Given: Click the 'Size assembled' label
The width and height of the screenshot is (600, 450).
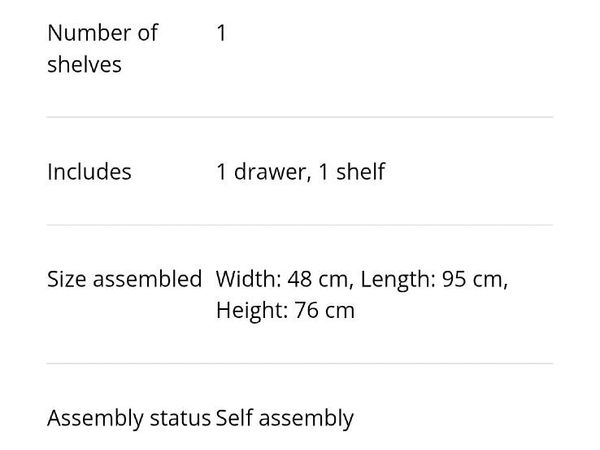Looking at the screenshot, I should click(124, 279).
